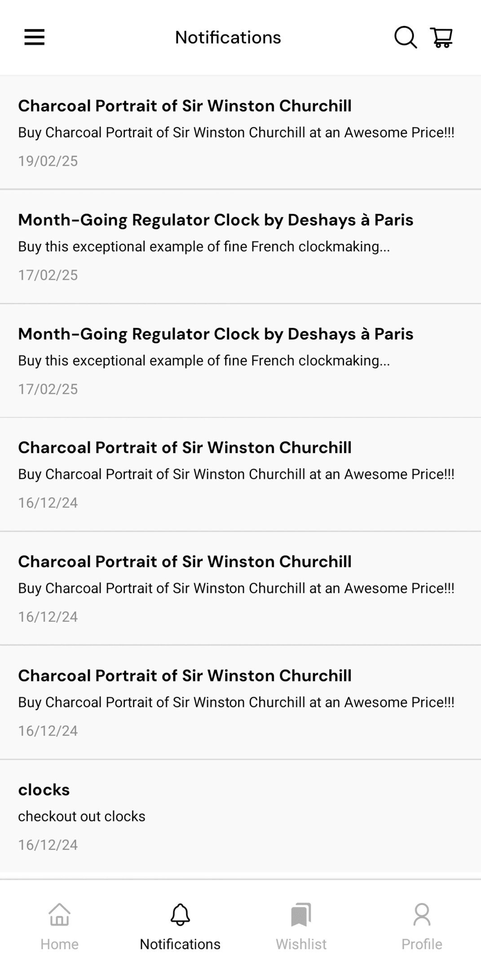Click the "checkout out clocks" message text
Image resolution: width=481 pixels, height=980 pixels.
point(82,816)
